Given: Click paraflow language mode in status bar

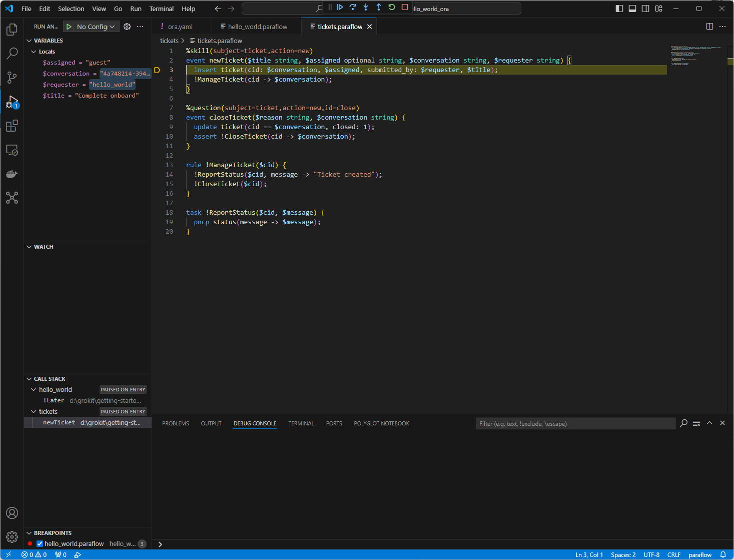Looking at the screenshot, I should point(700,554).
